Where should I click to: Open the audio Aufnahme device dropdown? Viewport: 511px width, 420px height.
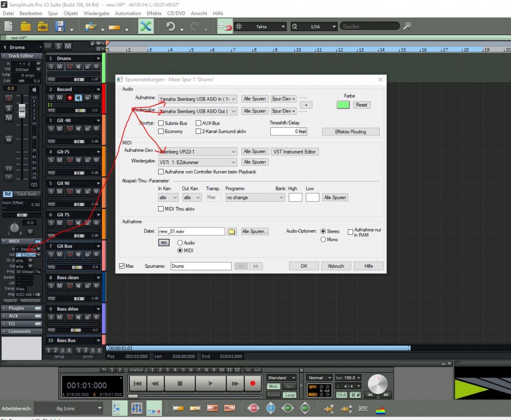197,99
